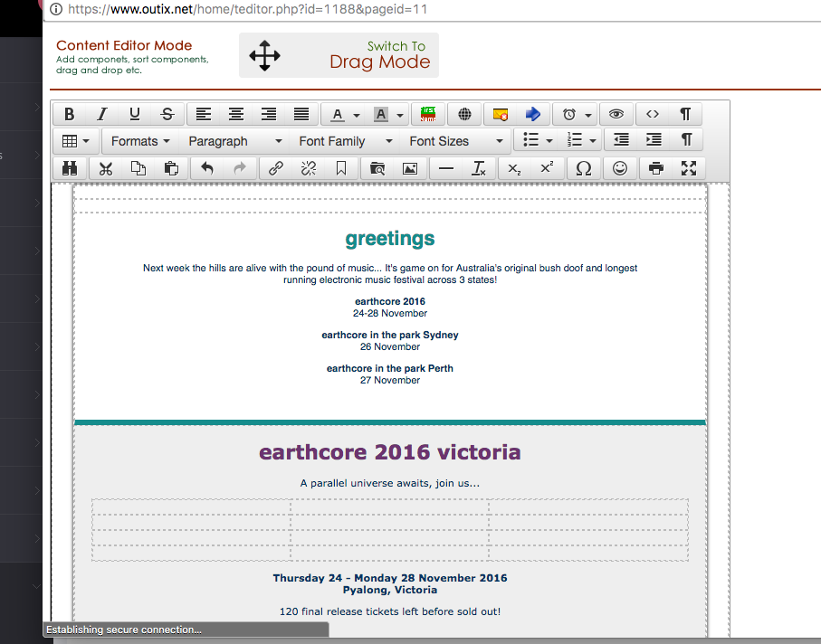Screen dimensions: 821x644
Task: Undo the last edit
Action: pyautogui.click(x=207, y=168)
